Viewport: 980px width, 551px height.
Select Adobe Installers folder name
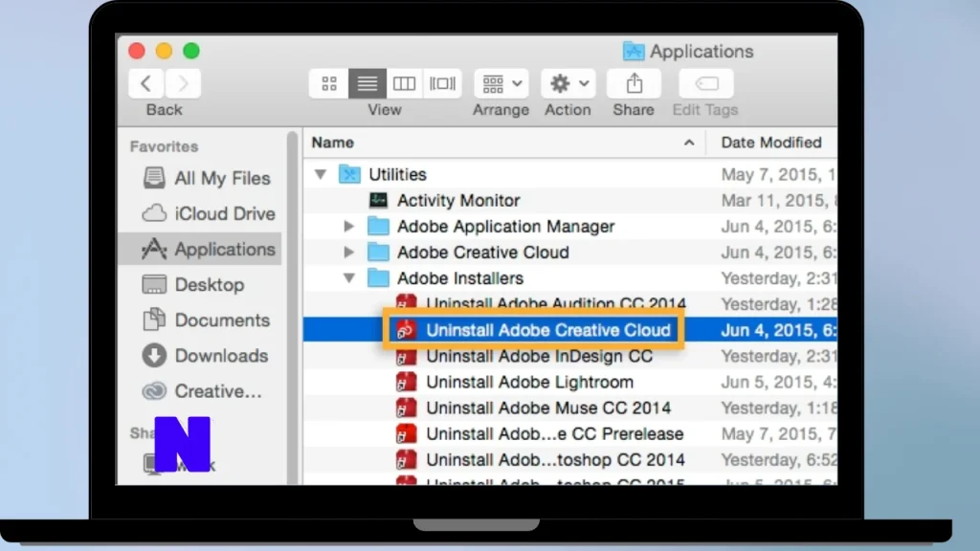tap(460, 278)
